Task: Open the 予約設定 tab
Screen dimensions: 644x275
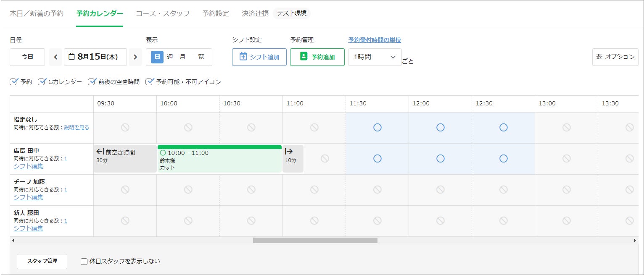Action: [x=216, y=13]
